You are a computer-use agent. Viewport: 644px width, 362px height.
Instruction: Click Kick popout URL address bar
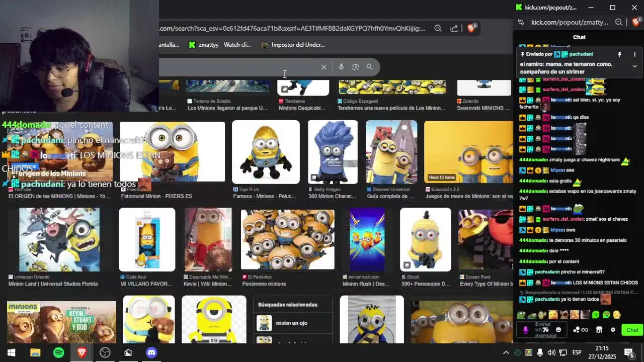(570, 22)
